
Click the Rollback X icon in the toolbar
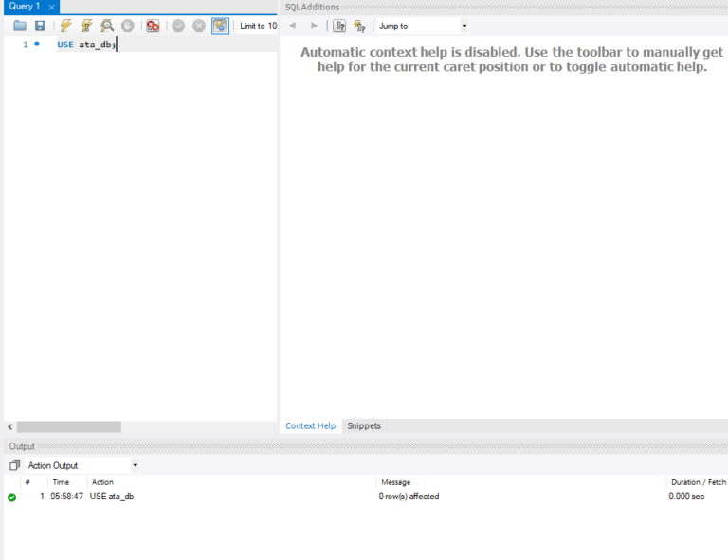coord(199,26)
